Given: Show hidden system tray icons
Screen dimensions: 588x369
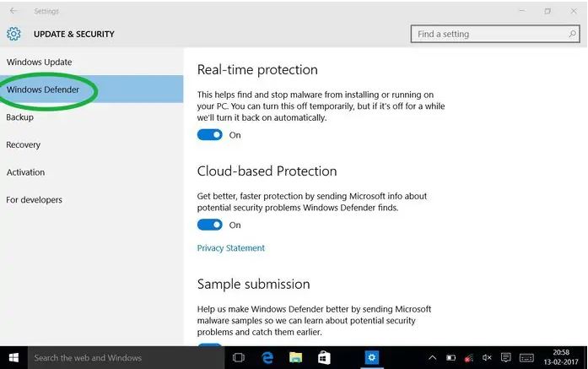Looking at the screenshot, I should coord(433,358).
